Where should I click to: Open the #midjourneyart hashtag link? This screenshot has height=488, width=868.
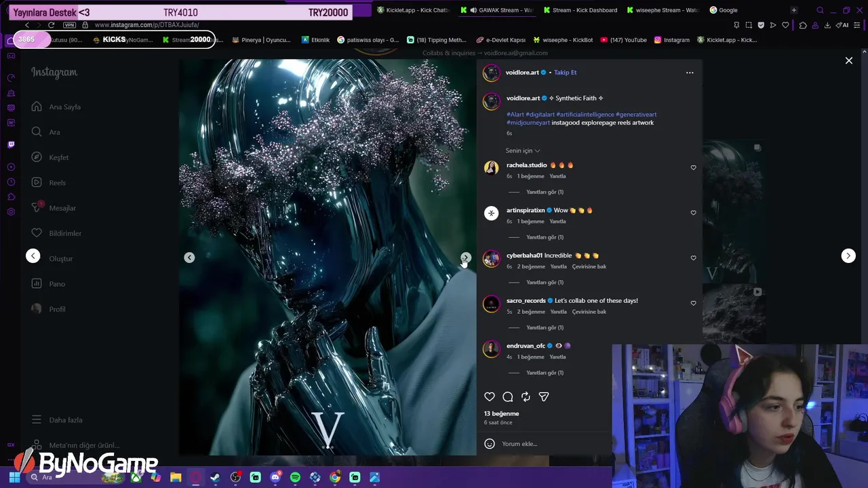point(528,123)
